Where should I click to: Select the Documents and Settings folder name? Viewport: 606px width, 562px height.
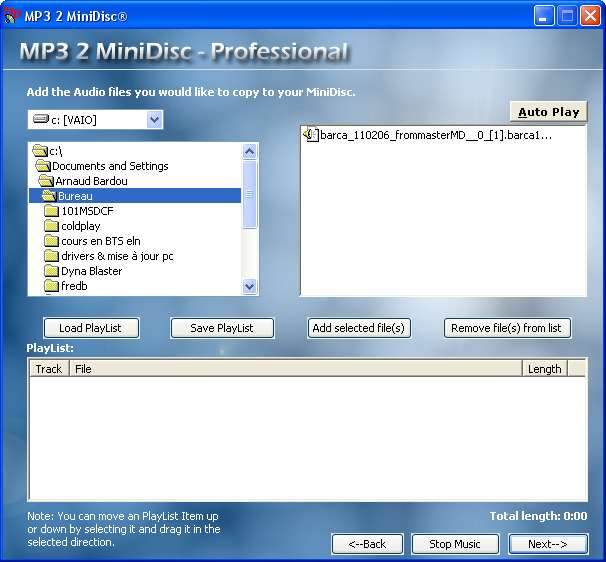(110, 166)
